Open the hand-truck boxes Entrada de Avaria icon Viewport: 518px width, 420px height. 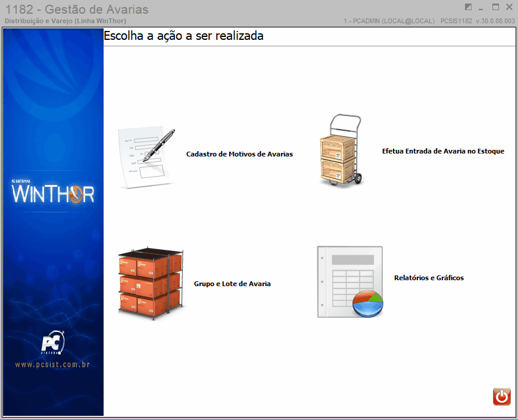342,150
